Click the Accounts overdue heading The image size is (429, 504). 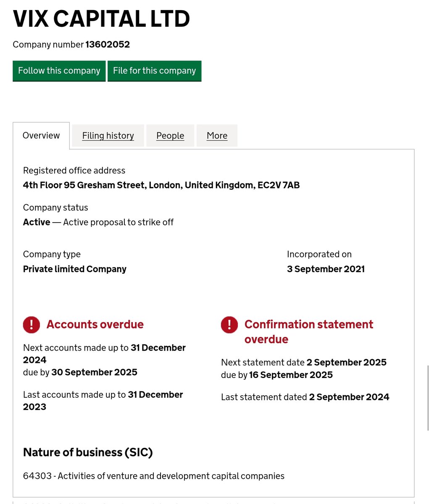pos(95,324)
